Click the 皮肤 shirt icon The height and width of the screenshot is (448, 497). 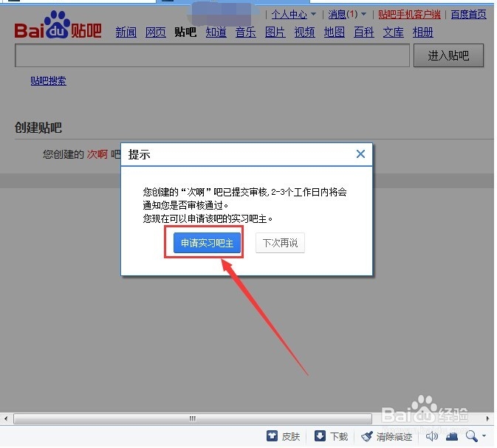[x=272, y=436]
